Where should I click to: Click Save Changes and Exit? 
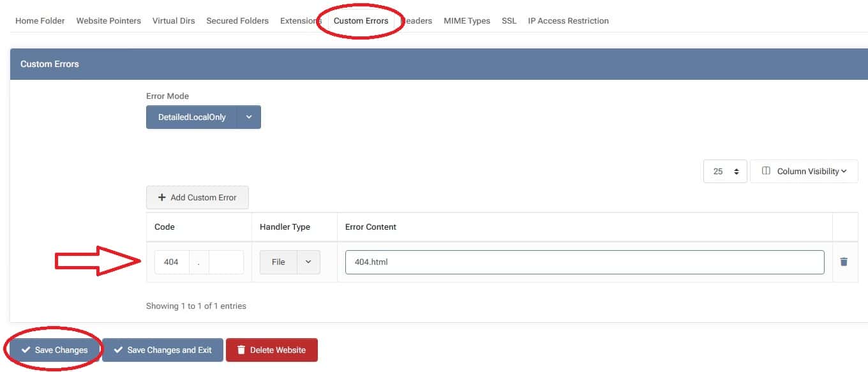pos(163,350)
